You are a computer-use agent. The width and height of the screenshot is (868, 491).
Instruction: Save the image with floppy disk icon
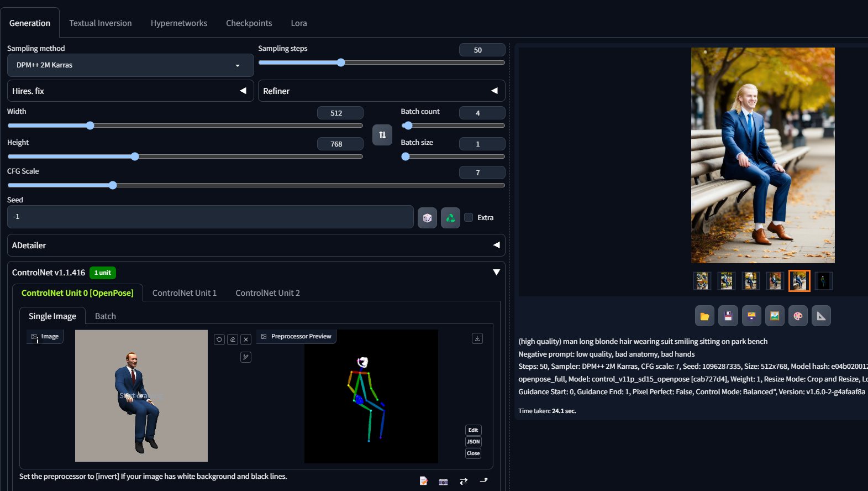pyautogui.click(x=728, y=316)
